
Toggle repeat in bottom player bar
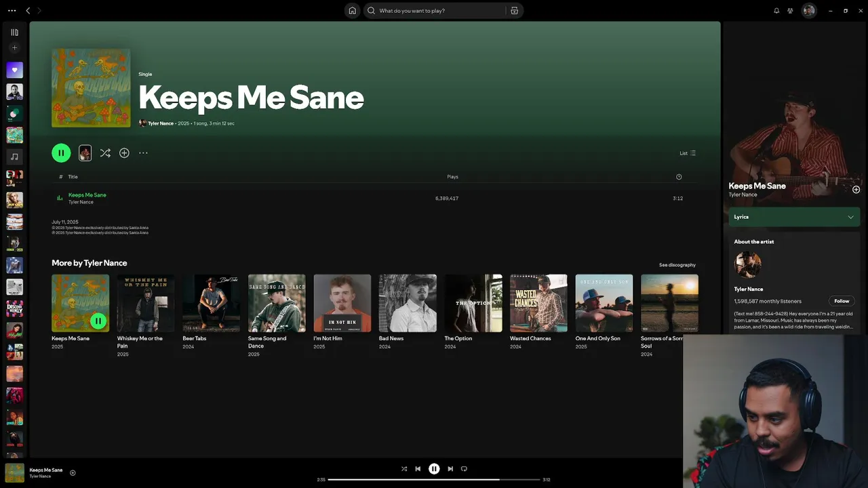pyautogui.click(x=464, y=469)
